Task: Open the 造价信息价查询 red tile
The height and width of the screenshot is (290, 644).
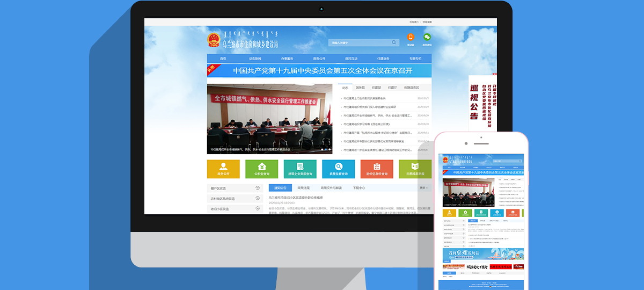Action: [377, 168]
